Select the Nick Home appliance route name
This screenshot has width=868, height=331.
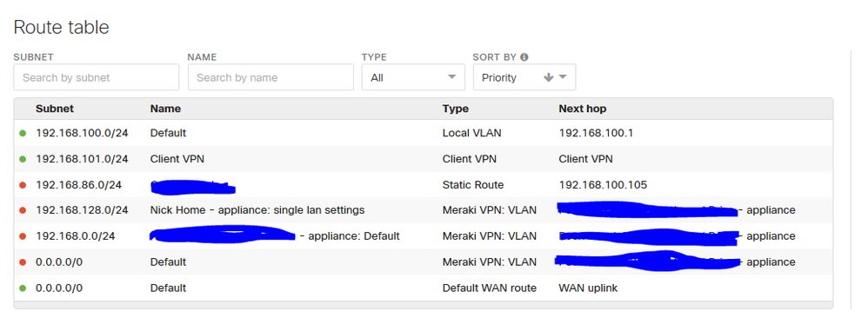pyautogui.click(x=257, y=210)
